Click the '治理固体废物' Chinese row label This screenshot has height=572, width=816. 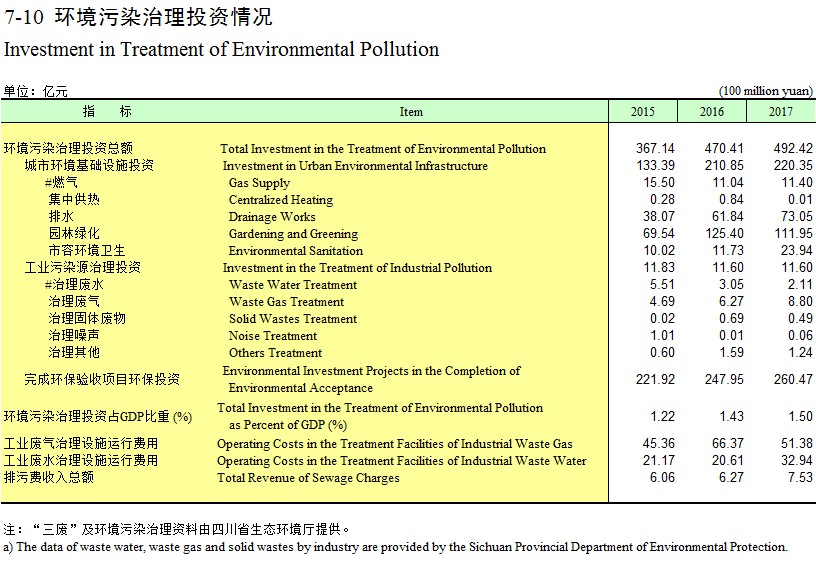click(87, 319)
